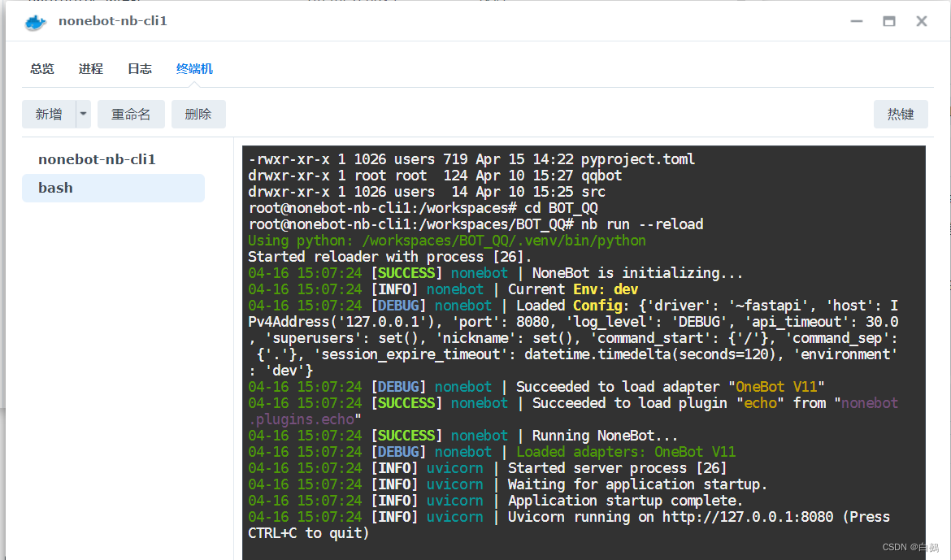The height and width of the screenshot is (560, 951).
Task: Click 'Succeeded to load adapter' log line
Action: click(536, 387)
